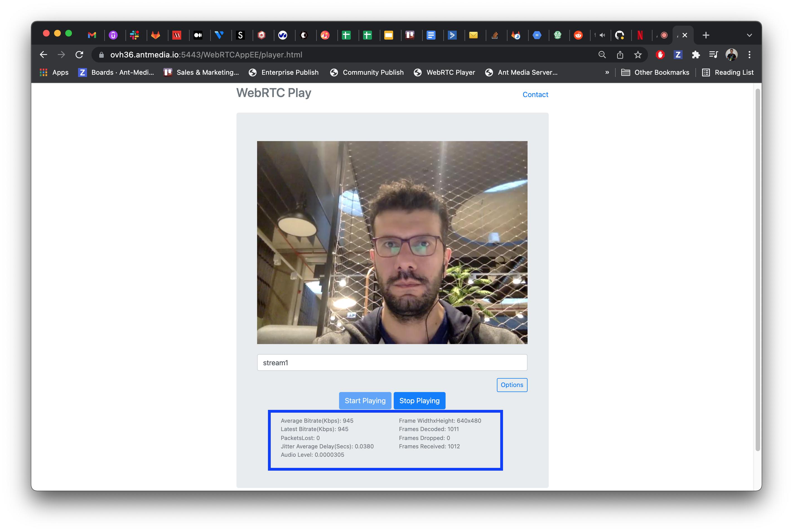Toggle the Options button
793x532 pixels.
click(x=512, y=385)
